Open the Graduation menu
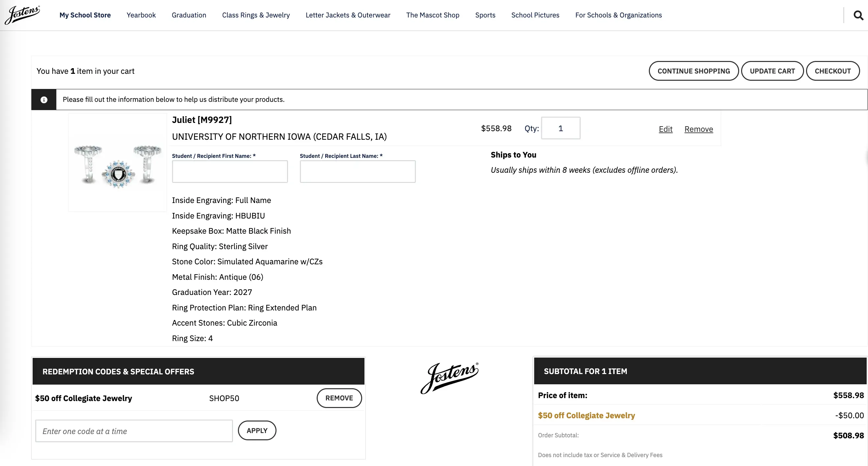 tap(189, 15)
